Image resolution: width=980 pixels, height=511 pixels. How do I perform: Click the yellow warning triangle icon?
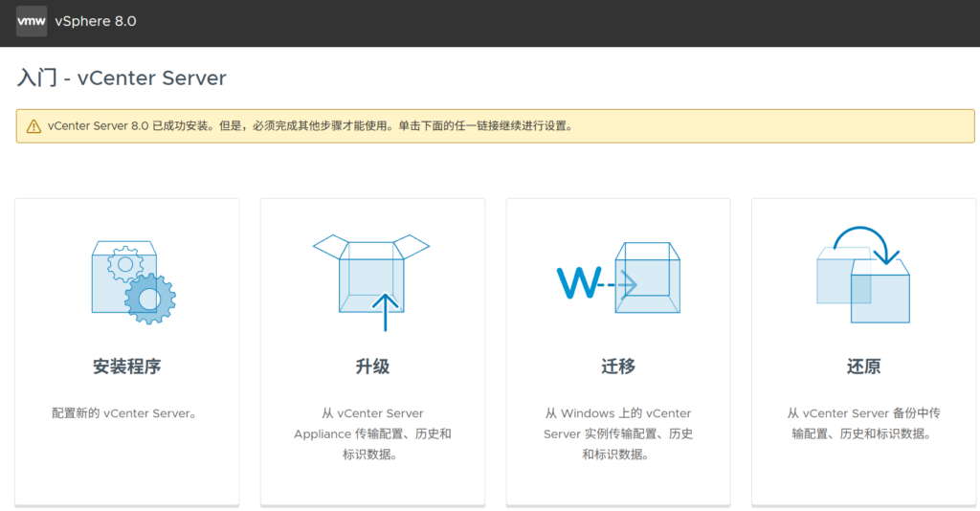tap(33, 126)
